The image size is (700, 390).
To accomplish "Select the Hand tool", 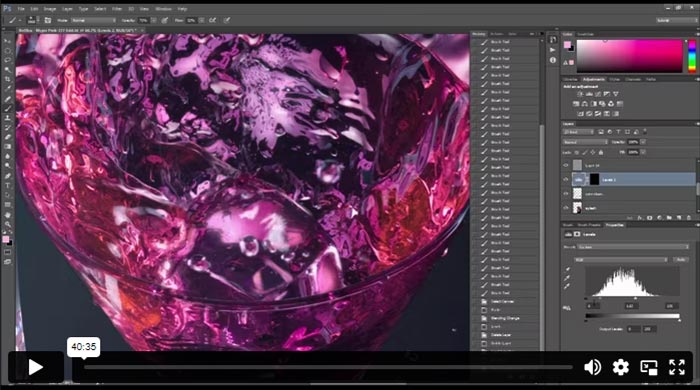I will pos(8,215).
